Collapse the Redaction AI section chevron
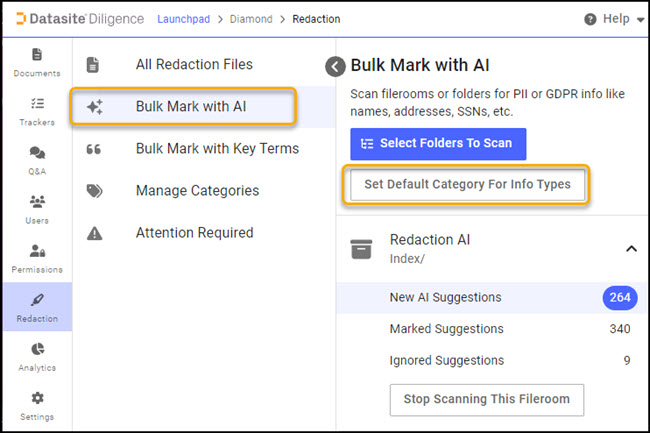This screenshot has width=650, height=433. pyautogui.click(x=630, y=248)
